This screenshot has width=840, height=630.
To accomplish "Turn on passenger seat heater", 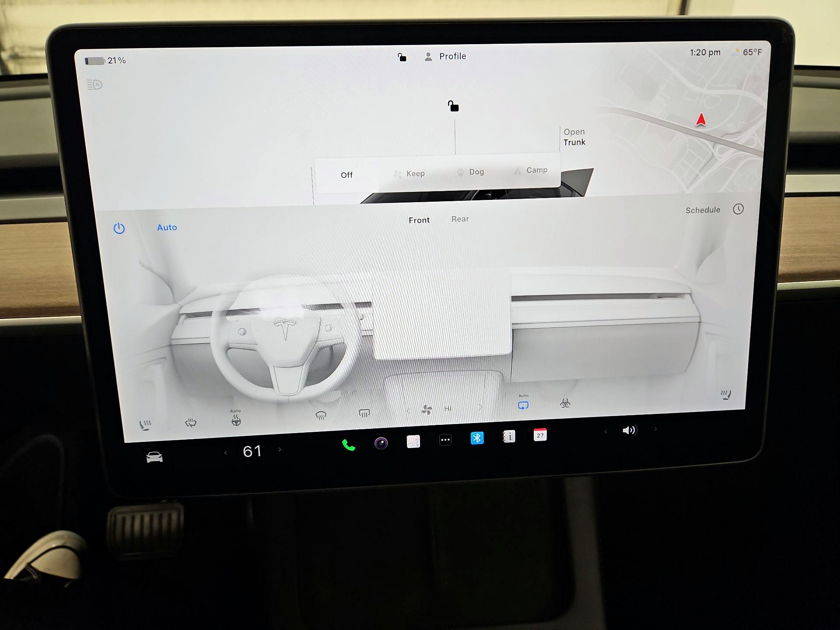I will coord(726,395).
